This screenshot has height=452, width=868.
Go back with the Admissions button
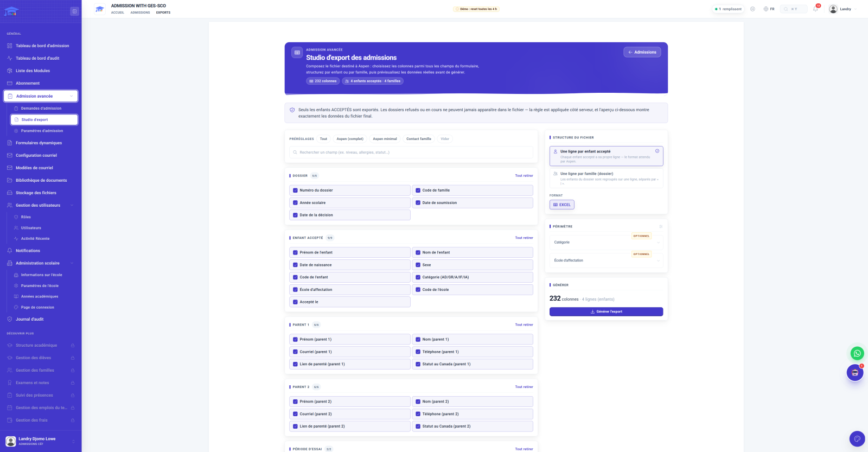pyautogui.click(x=642, y=52)
